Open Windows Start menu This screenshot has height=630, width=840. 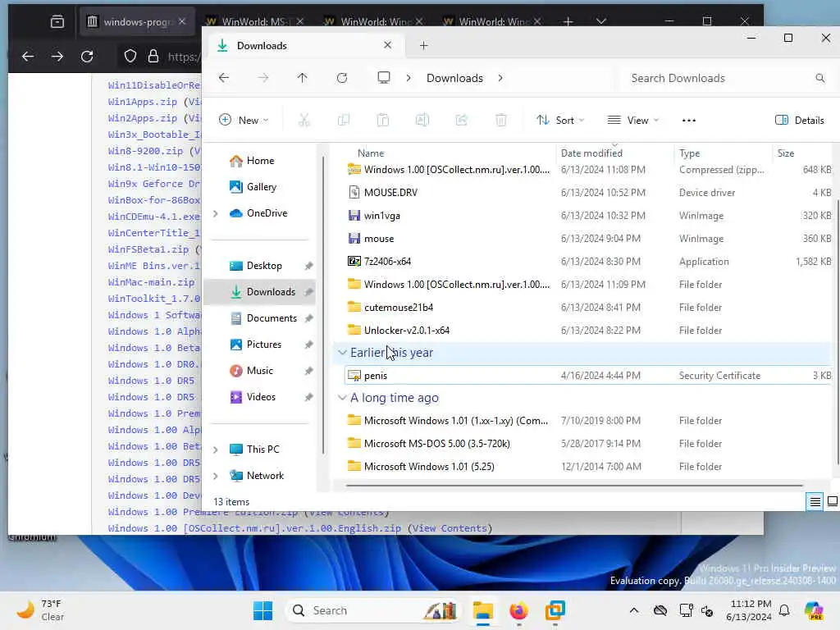[262, 610]
